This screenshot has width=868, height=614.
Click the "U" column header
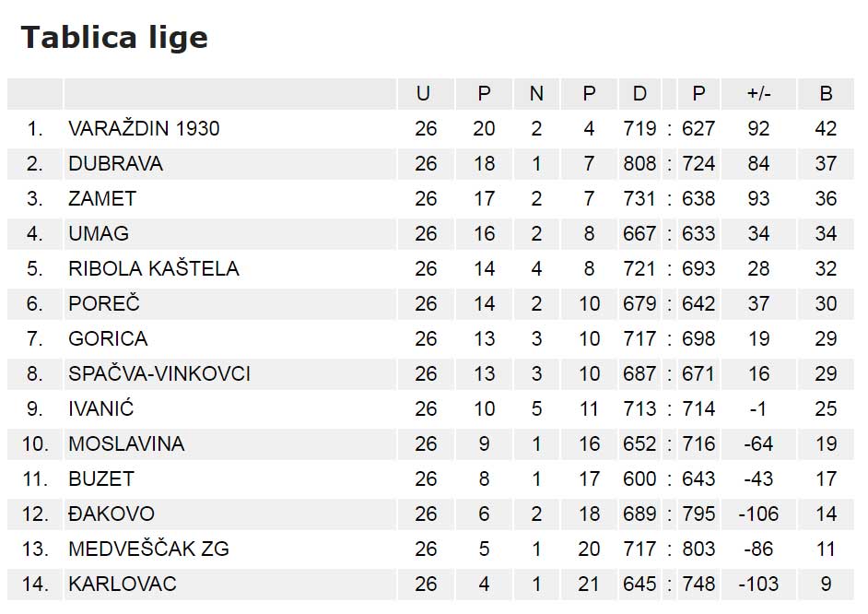coord(423,93)
